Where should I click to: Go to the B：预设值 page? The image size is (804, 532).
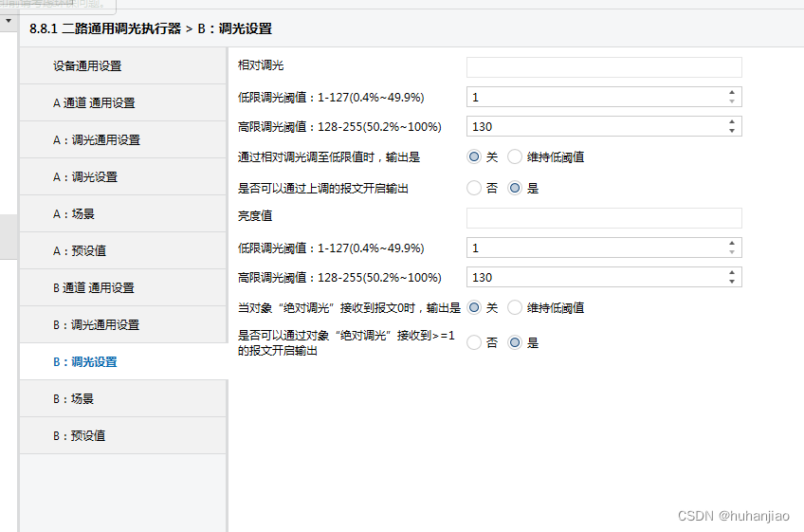point(80,436)
